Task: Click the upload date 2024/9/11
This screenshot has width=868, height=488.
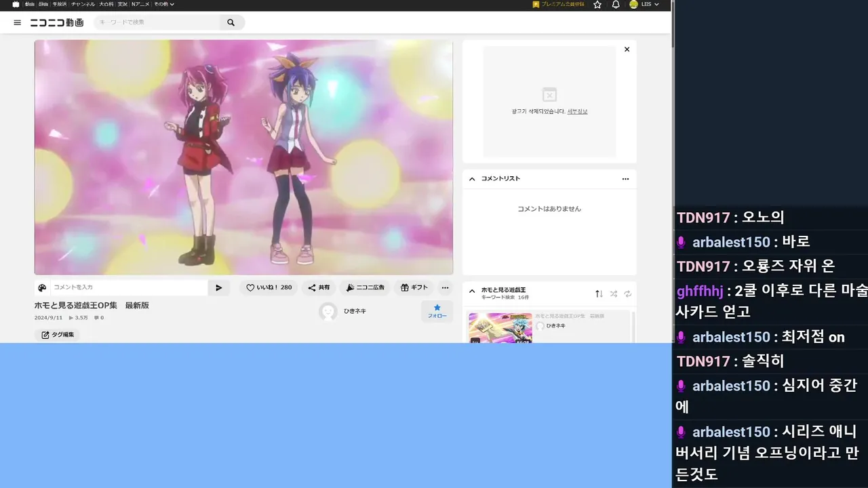Action: coord(48,318)
